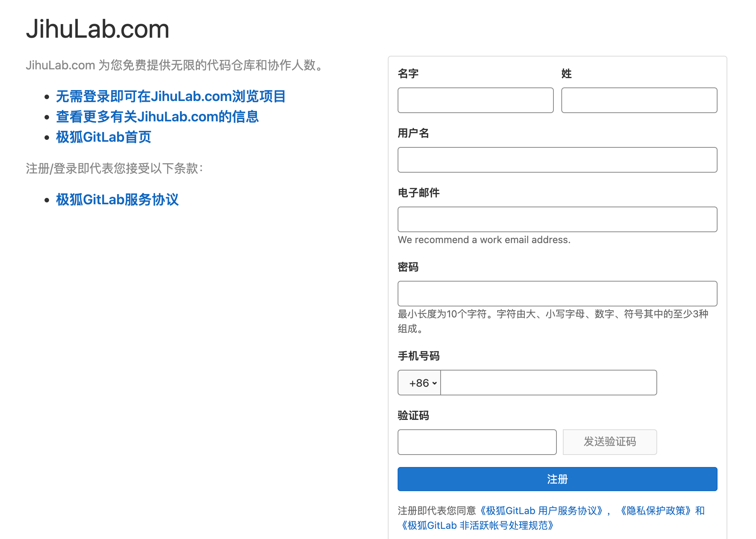Image resolution: width=756 pixels, height=539 pixels.
Task: Click the 手机号码 field label
Action: (419, 356)
